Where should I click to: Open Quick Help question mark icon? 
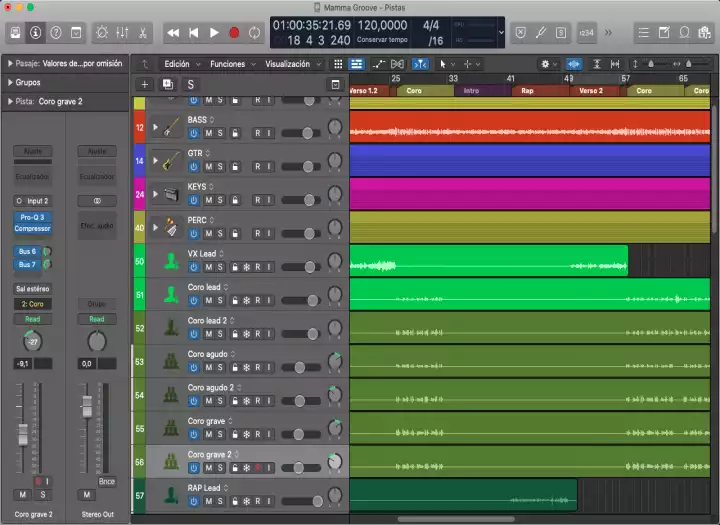pos(56,33)
